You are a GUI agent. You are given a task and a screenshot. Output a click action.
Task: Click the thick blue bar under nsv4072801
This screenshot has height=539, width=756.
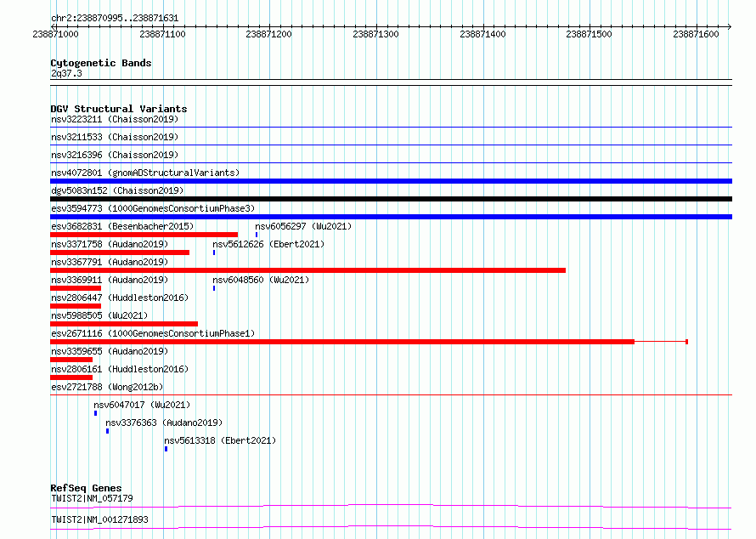(x=391, y=181)
